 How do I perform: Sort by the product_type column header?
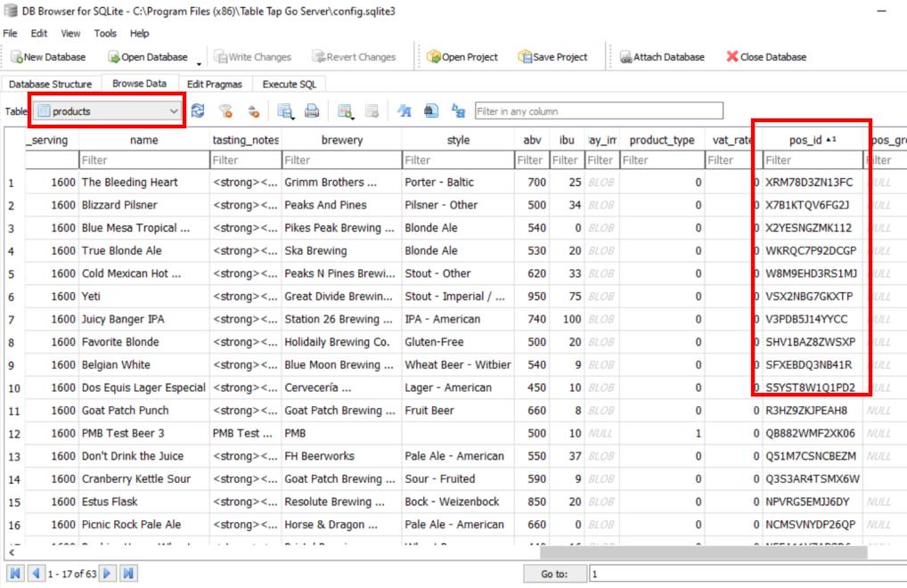(662, 140)
